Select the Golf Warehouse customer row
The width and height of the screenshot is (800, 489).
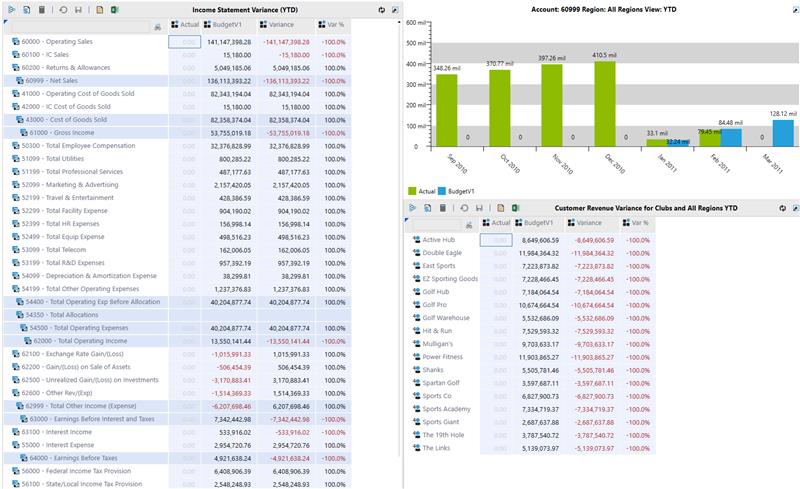coord(445,318)
